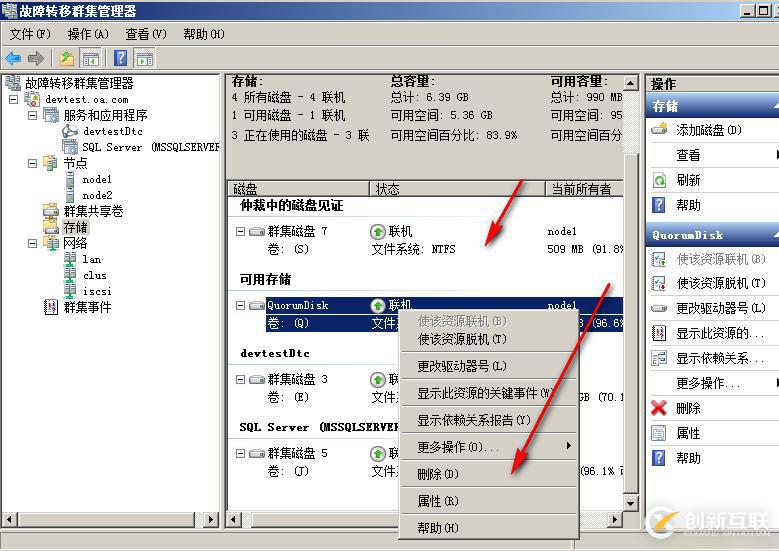Collapse the devtest.oa.com tree node
The width and height of the screenshot is (779, 551).
14,99
